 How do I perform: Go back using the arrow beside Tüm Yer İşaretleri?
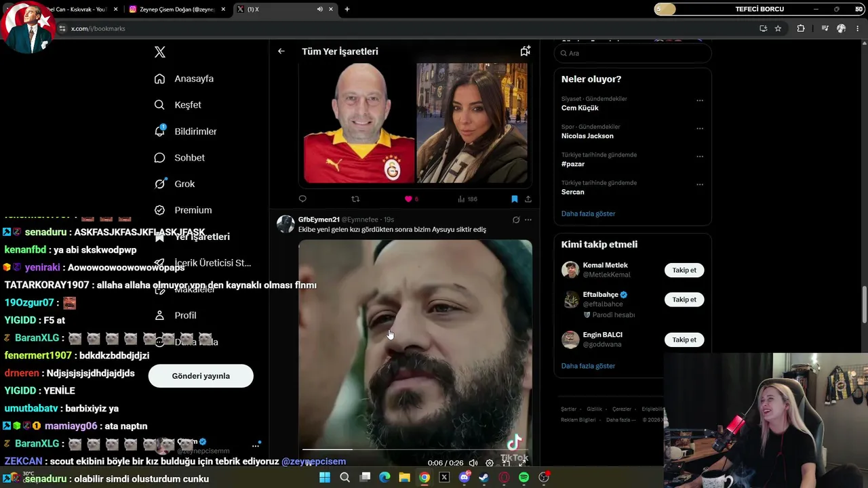[281, 52]
